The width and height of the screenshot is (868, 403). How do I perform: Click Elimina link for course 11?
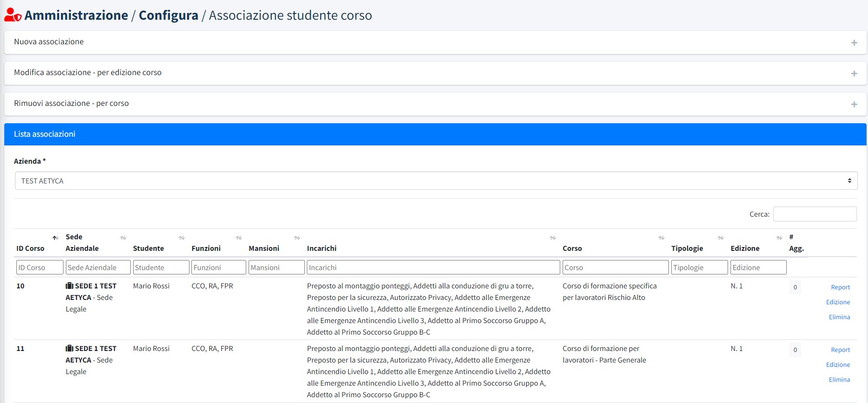839,380
